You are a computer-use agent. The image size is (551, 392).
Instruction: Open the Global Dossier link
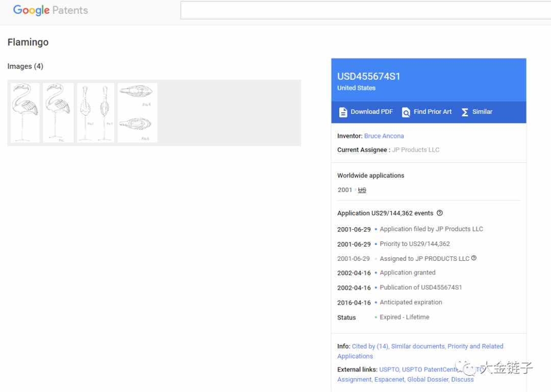click(428, 380)
